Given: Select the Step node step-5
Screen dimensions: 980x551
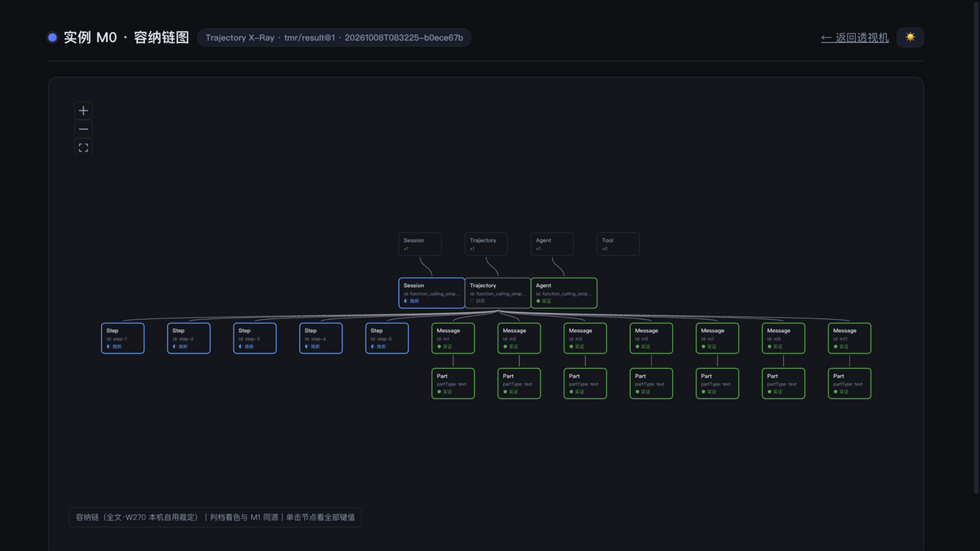Looking at the screenshot, I should pyautogui.click(x=387, y=338).
